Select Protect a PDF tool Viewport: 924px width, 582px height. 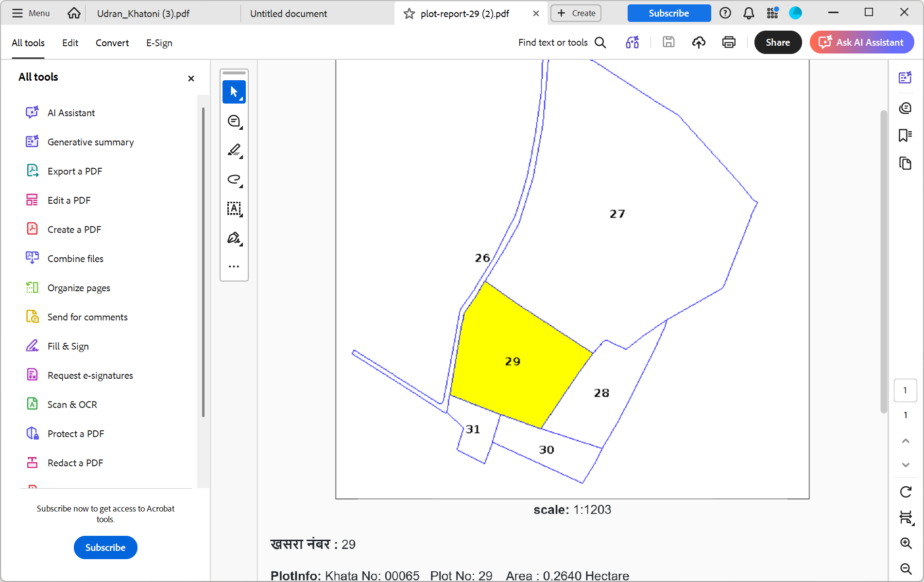click(76, 434)
